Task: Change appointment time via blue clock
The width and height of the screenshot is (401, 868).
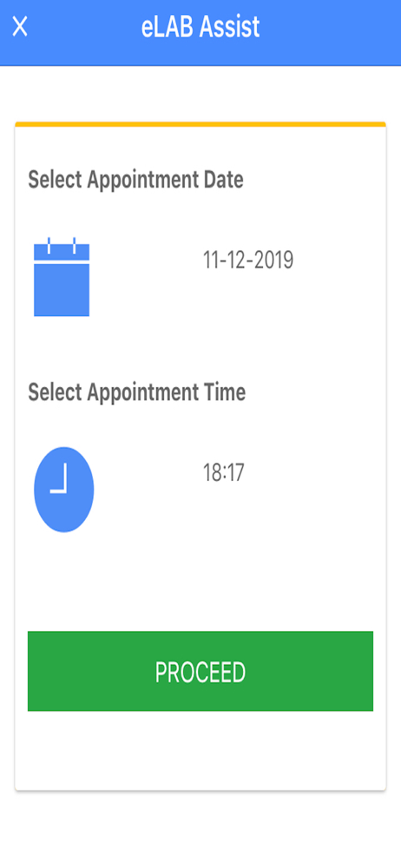Action: point(63,490)
